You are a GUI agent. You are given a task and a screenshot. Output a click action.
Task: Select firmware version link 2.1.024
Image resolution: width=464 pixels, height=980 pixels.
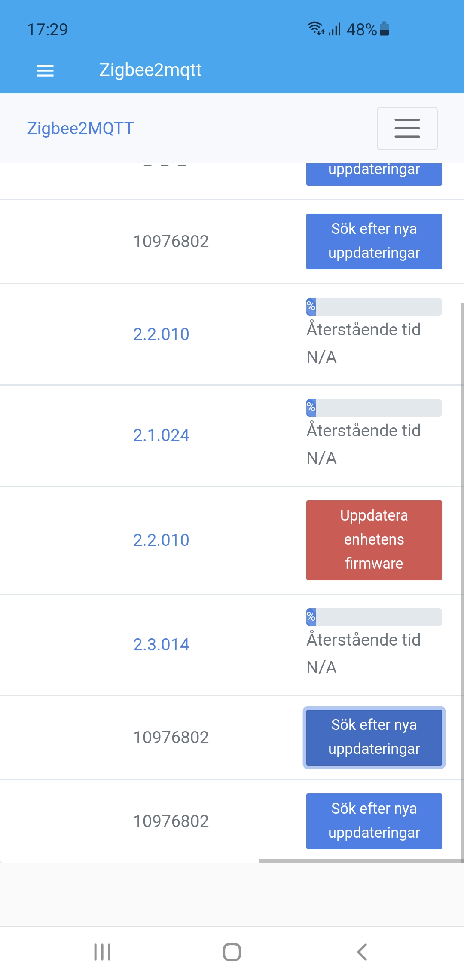(161, 435)
